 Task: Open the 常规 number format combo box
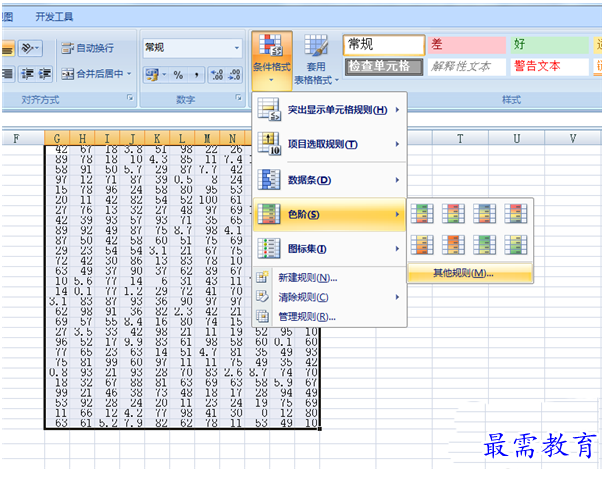[x=193, y=48]
